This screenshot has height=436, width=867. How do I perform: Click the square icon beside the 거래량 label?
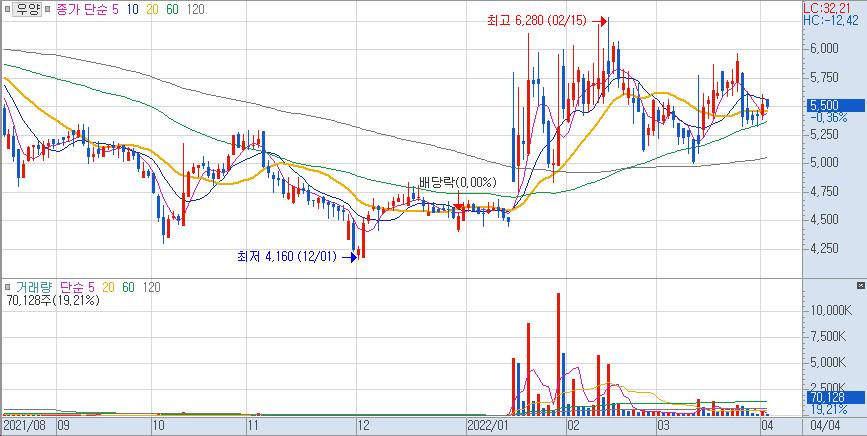pos(7,287)
